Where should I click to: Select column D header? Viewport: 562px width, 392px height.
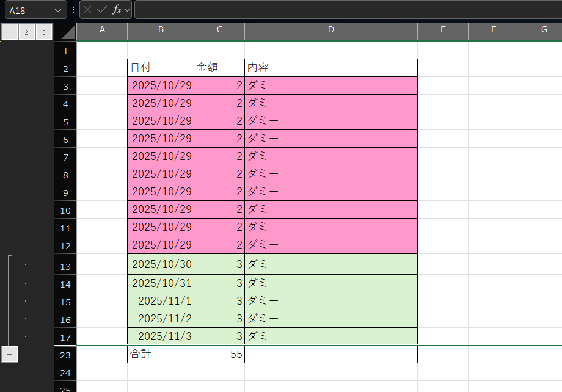tap(330, 31)
